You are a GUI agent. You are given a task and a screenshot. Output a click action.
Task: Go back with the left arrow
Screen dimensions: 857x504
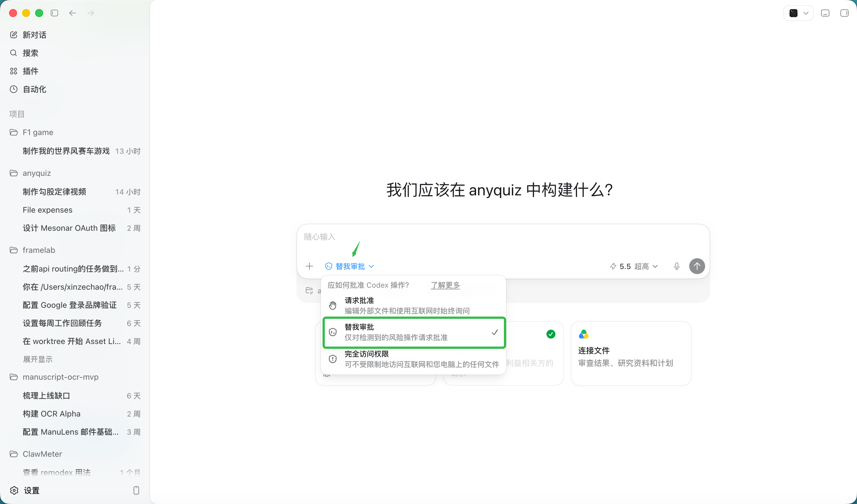tap(73, 13)
